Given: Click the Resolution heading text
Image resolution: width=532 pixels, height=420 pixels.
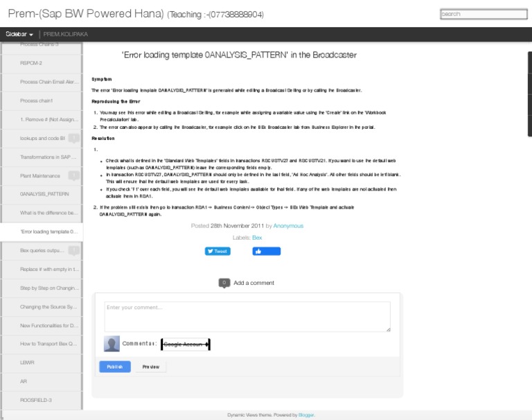Looking at the screenshot, I should point(103,138).
